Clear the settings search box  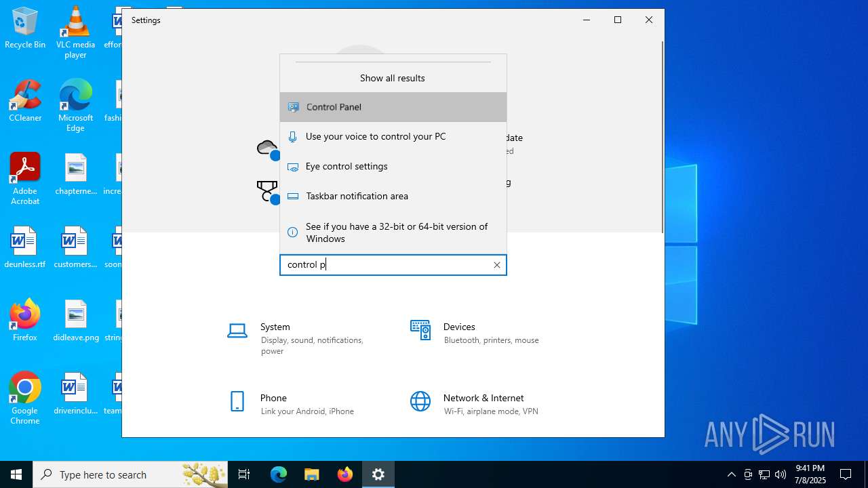point(496,265)
